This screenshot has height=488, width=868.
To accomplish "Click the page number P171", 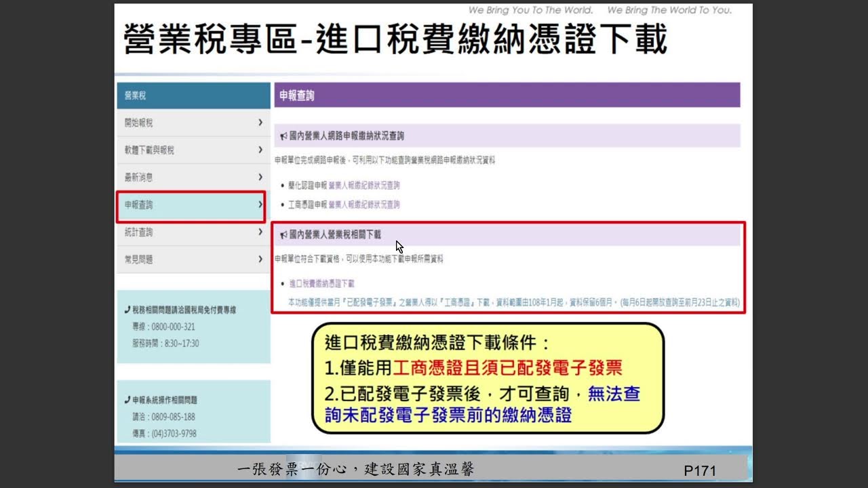I will [x=700, y=470].
